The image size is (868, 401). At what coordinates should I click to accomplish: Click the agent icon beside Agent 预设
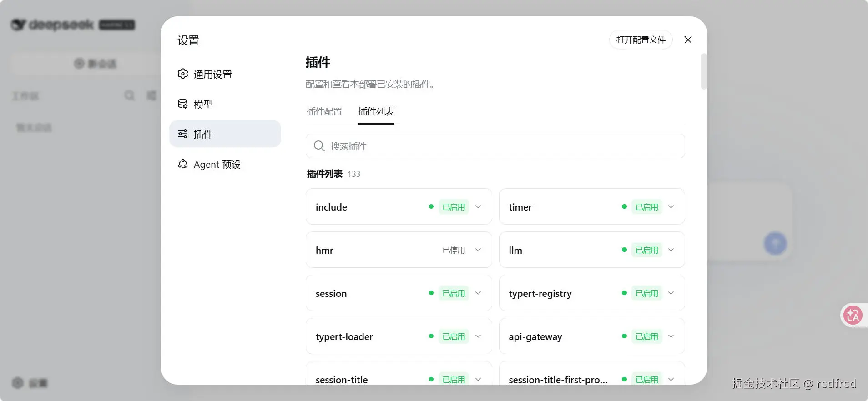tap(183, 164)
